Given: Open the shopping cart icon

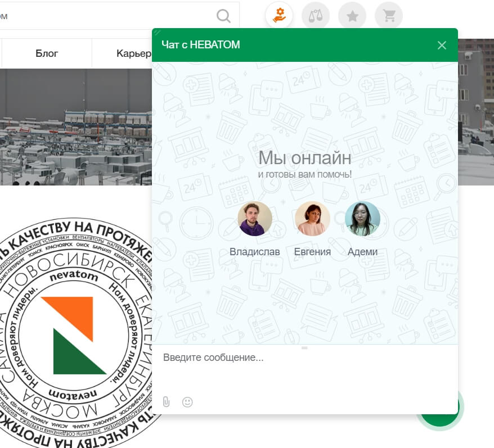Looking at the screenshot, I should [389, 16].
